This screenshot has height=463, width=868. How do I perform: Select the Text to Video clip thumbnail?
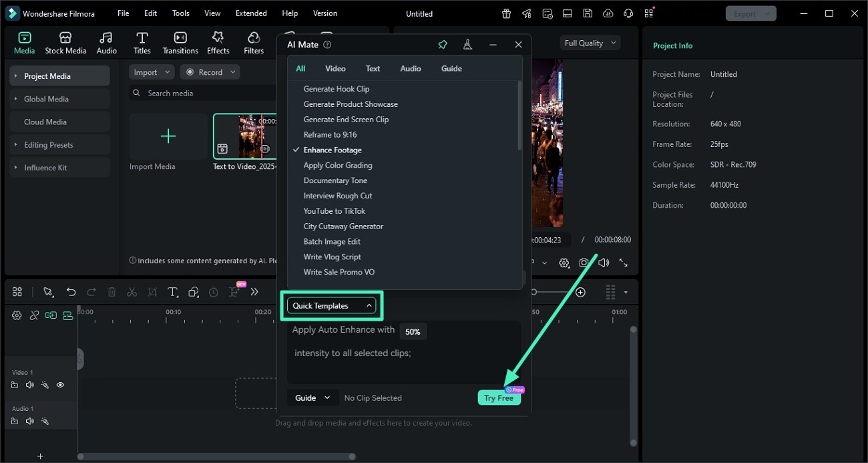pyautogui.click(x=245, y=136)
